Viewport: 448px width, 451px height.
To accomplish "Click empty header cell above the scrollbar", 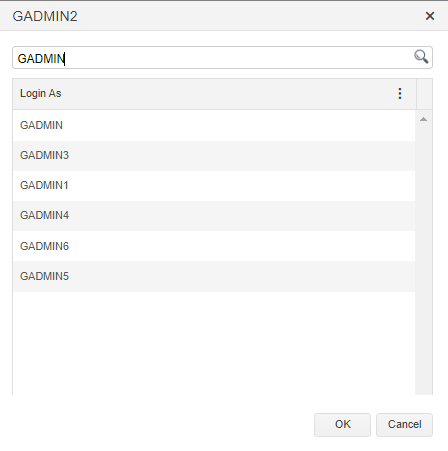I will pos(424,94).
